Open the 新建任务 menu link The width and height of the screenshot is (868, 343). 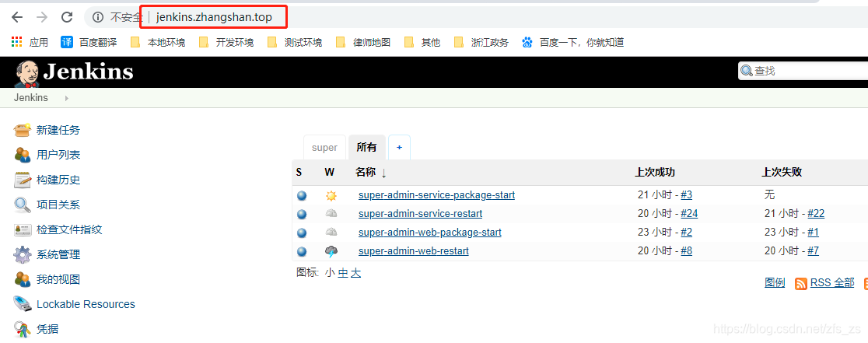58,130
